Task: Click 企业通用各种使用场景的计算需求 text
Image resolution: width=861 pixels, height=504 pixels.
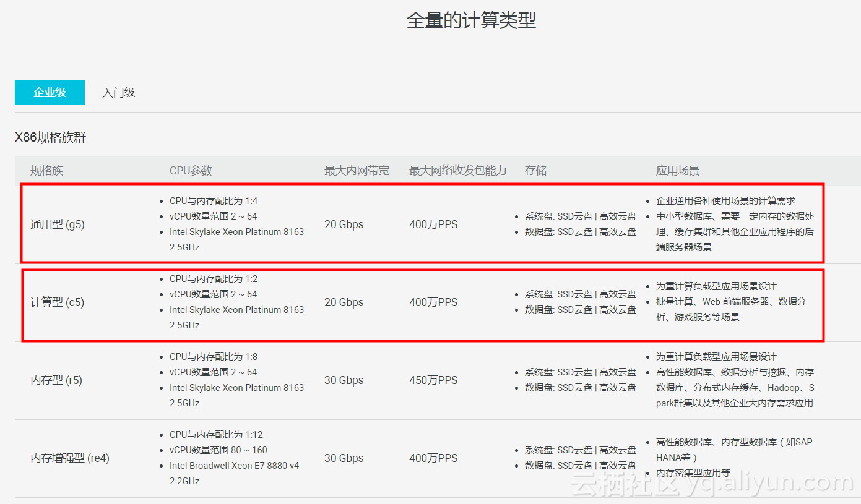Action: click(725, 201)
